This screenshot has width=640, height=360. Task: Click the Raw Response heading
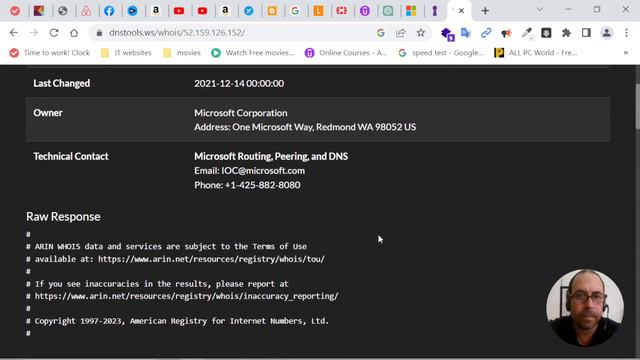tap(63, 216)
